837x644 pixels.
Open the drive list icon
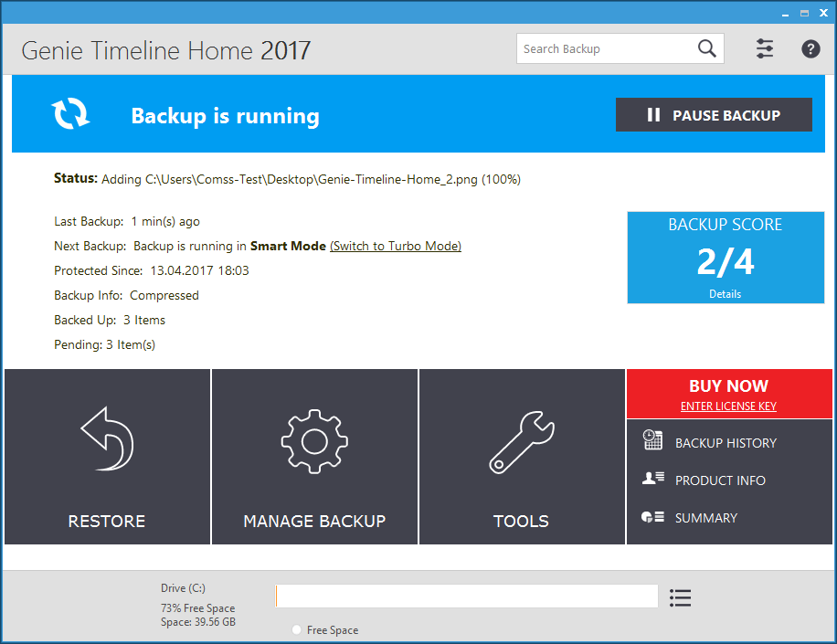(x=680, y=597)
